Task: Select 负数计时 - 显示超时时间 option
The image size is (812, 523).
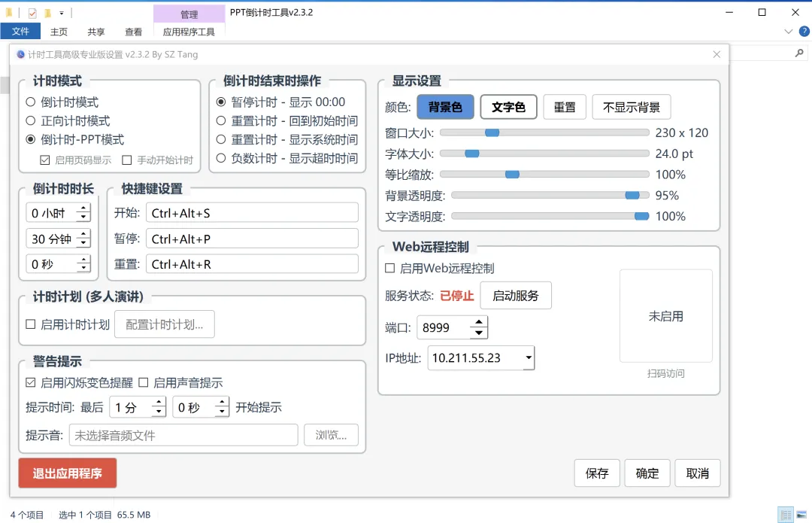Action: [287, 158]
